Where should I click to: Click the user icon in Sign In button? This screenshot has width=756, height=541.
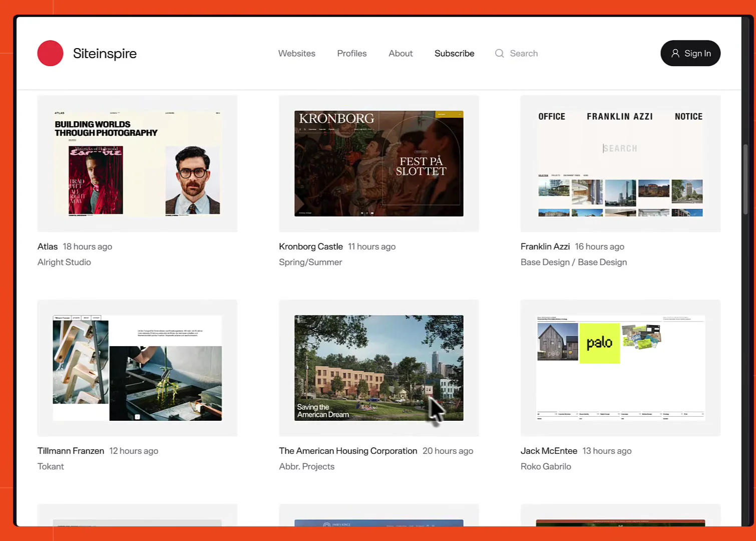pyautogui.click(x=675, y=53)
